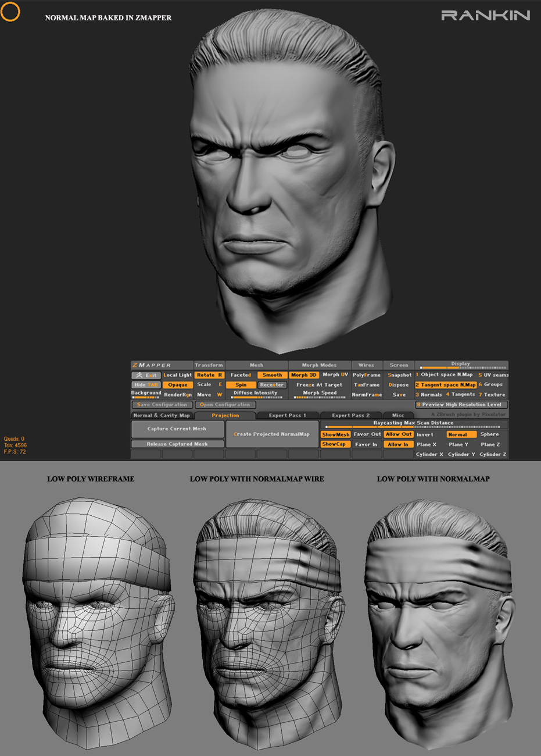Toggle the Favor Out option
The width and height of the screenshot is (541, 756).
[x=367, y=434]
